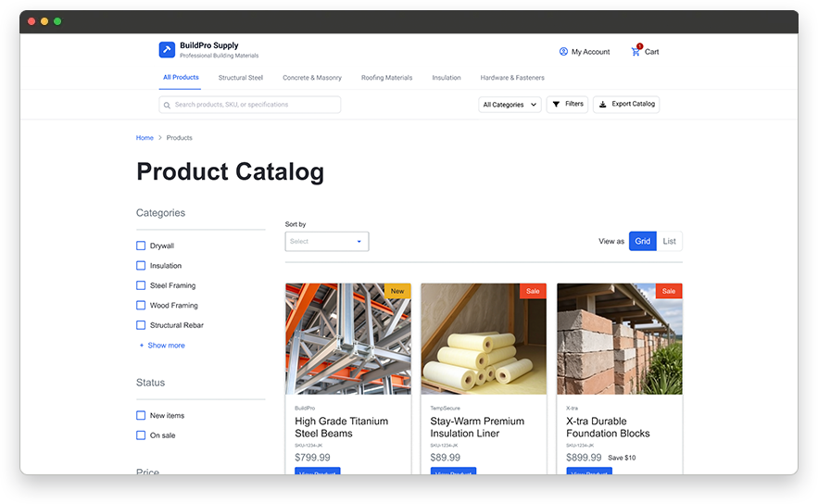
Task: Open Stay-Warm Premium Insulation Liner title
Action: click(x=477, y=427)
